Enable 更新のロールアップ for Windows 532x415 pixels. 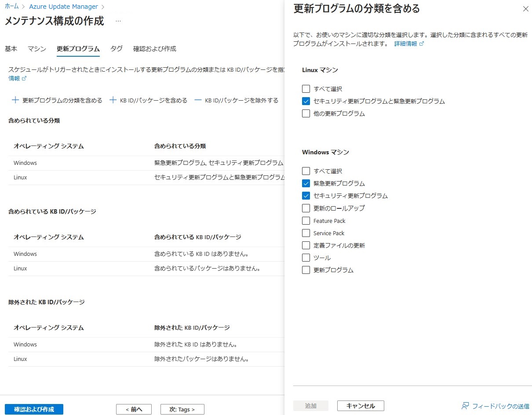306,208
